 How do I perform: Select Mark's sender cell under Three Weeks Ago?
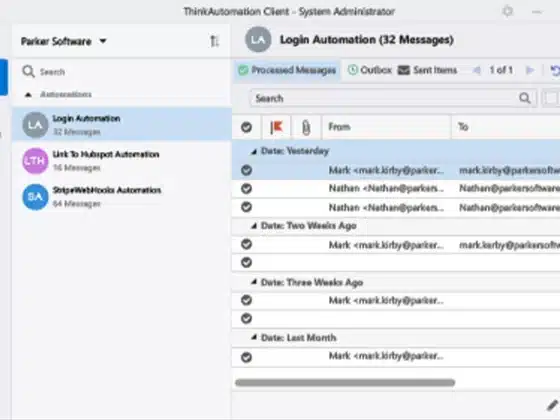pos(386,301)
